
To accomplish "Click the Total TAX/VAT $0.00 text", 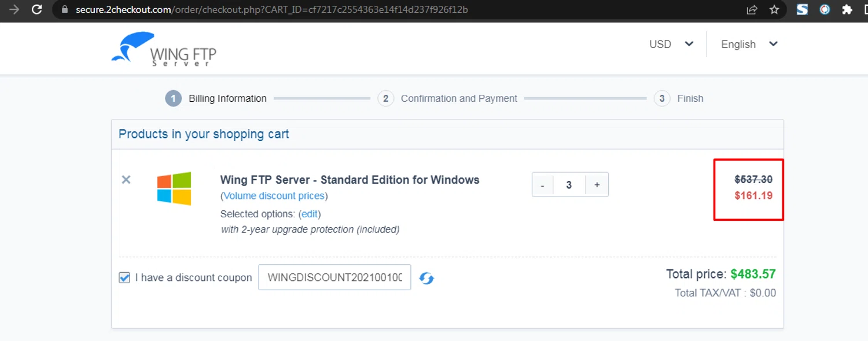I will pyautogui.click(x=725, y=293).
